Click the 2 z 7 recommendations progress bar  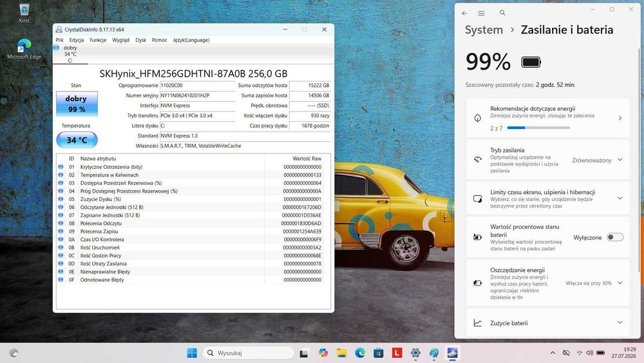[x=538, y=128]
